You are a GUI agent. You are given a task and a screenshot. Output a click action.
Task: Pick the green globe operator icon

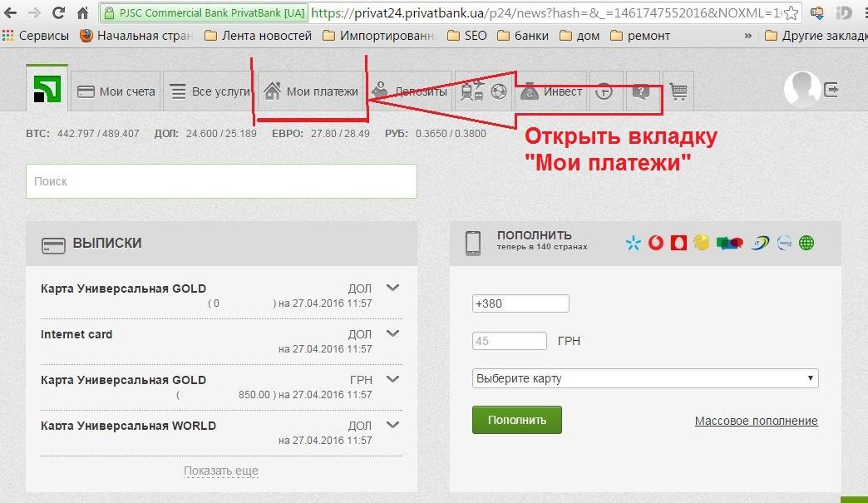coord(806,243)
